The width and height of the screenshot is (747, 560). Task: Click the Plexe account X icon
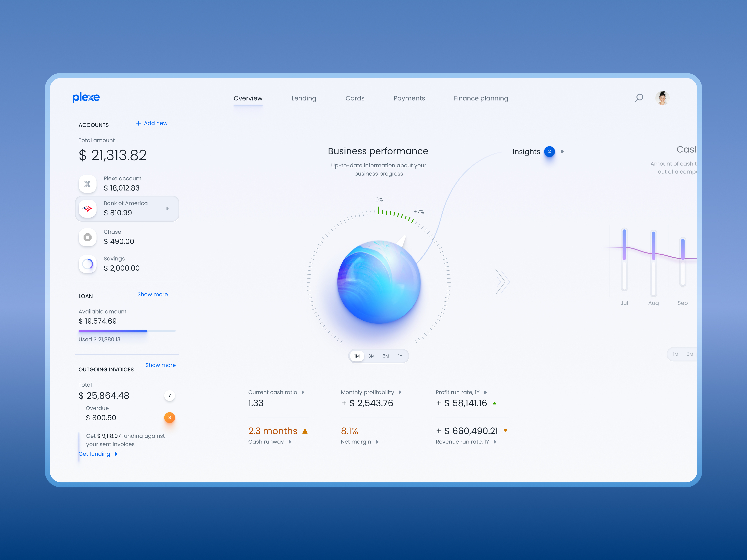click(x=88, y=184)
